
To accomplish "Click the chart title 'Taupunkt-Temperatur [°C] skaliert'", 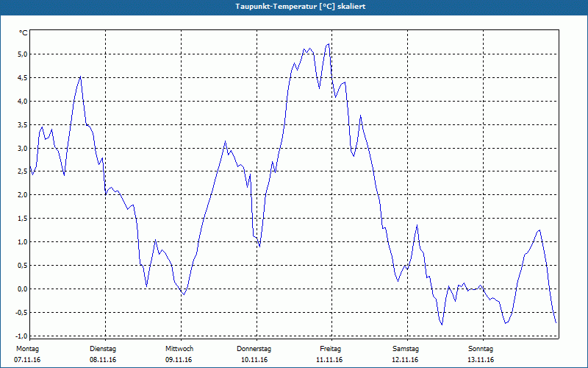I will [301, 7].
